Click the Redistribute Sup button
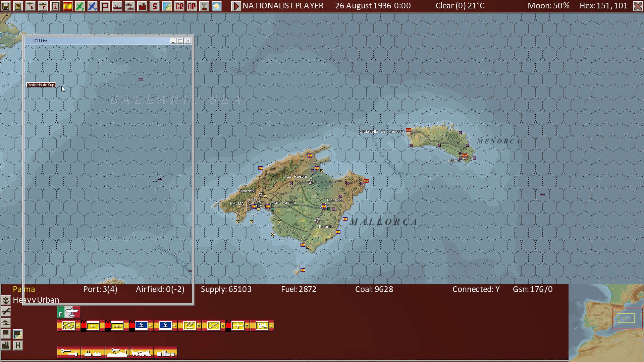The height and width of the screenshot is (362, 644). [x=41, y=85]
